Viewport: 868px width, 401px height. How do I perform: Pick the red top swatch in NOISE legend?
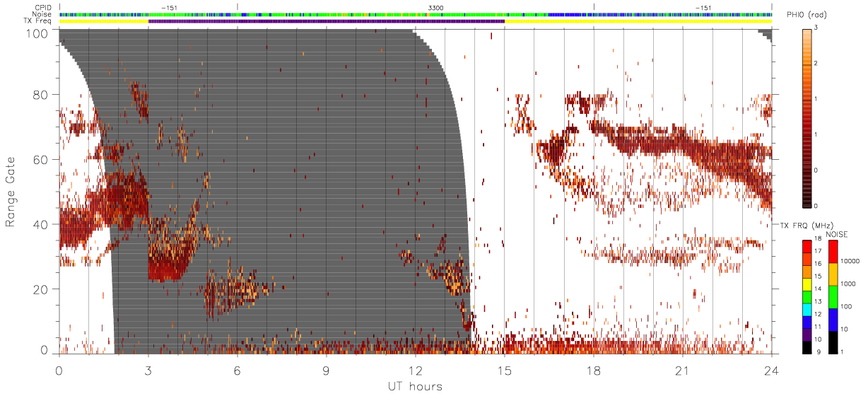coord(834,251)
